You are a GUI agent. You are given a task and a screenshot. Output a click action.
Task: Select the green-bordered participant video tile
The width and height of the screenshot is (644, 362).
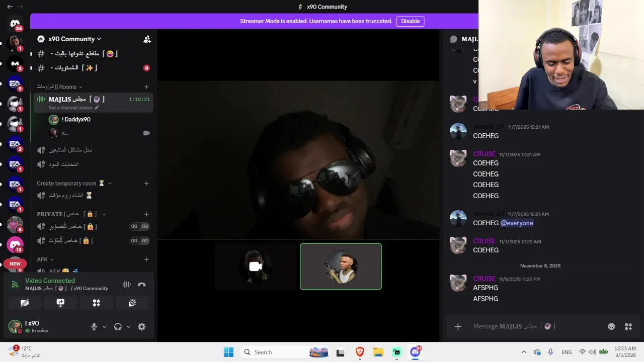point(341,266)
